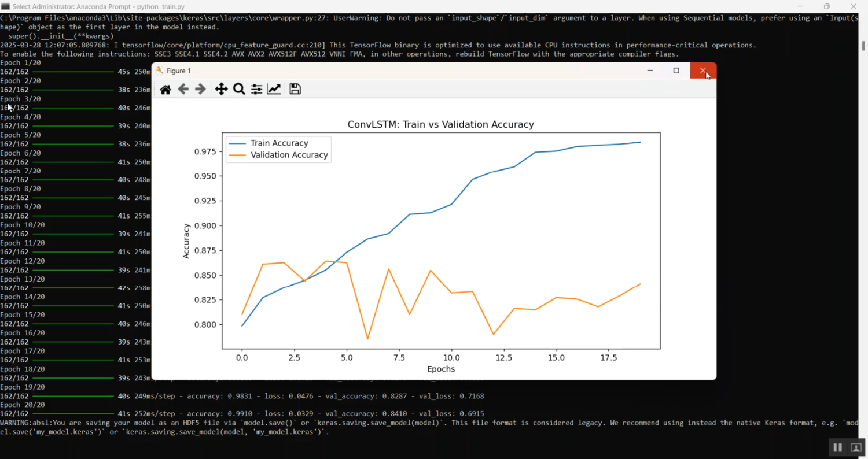Go back to the previous plot view

click(183, 89)
